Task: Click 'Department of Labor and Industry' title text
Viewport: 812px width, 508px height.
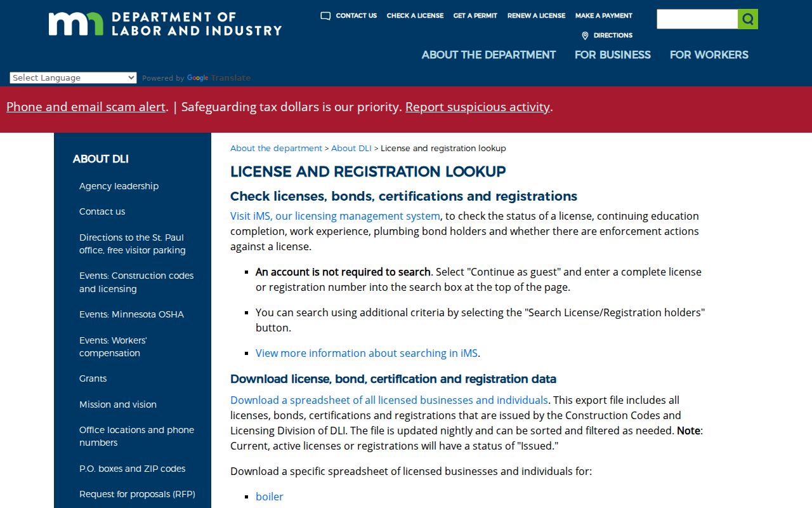Action: coord(197,23)
